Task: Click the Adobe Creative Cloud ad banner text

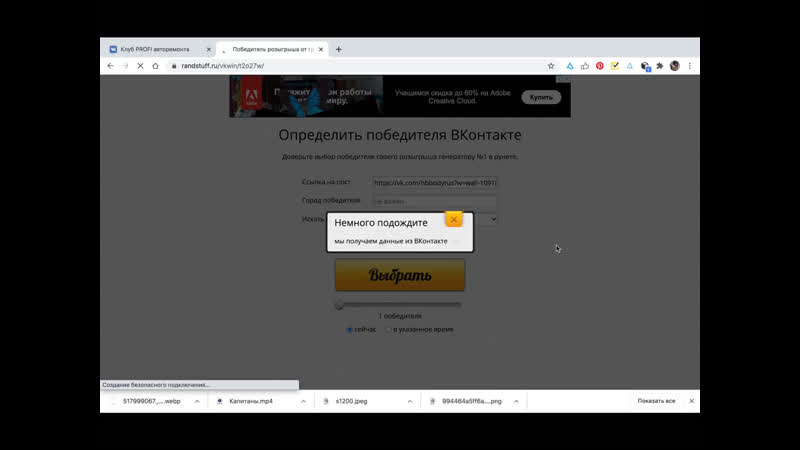Action: (x=452, y=97)
